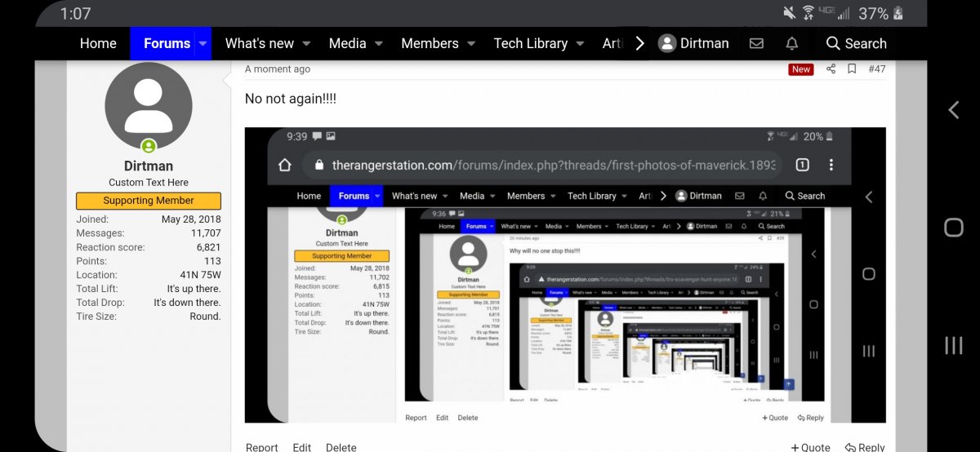Go to the Home menu item
Screen dimensions: 980x452
[98, 43]
